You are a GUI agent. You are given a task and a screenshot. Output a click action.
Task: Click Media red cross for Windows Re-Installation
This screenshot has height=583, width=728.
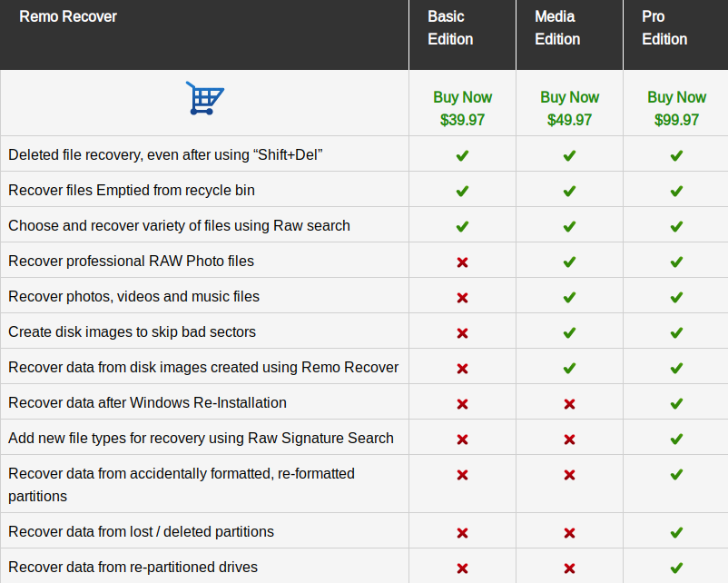(570, 404)
